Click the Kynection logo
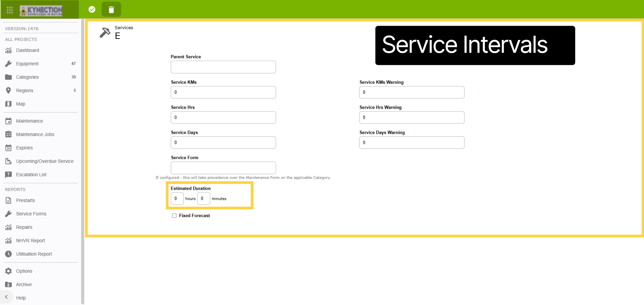 coord(41,11)
